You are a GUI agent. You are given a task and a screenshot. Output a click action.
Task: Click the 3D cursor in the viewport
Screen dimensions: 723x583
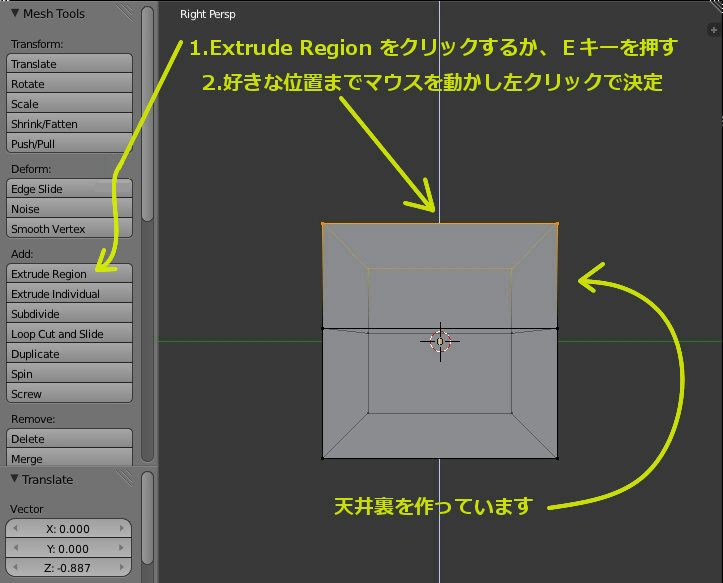click(x=440, y=341)
